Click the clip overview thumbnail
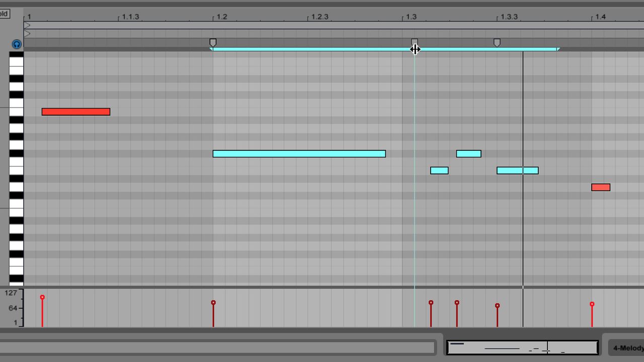Screen dimensions: 644x362 [523, 347]
